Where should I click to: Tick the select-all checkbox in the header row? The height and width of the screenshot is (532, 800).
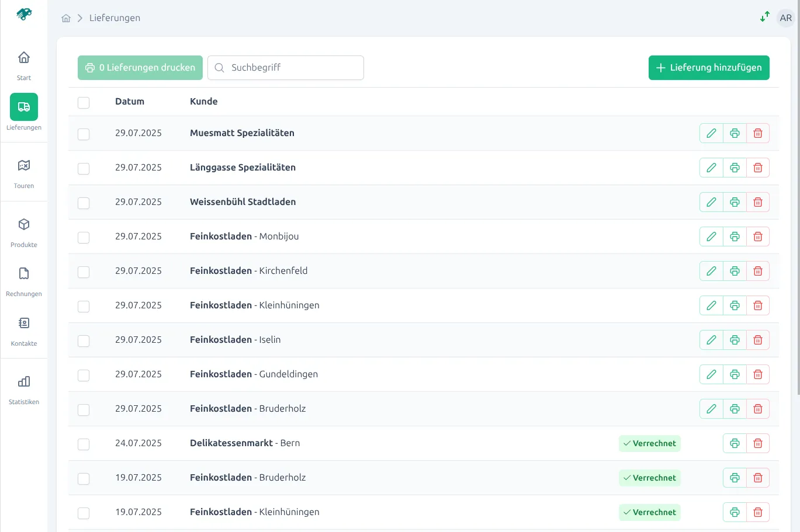pyautogui.click(x=84, y=102)
